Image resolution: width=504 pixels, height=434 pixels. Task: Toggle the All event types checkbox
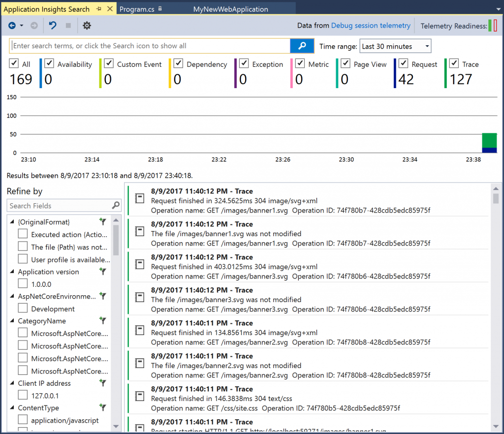14,63
